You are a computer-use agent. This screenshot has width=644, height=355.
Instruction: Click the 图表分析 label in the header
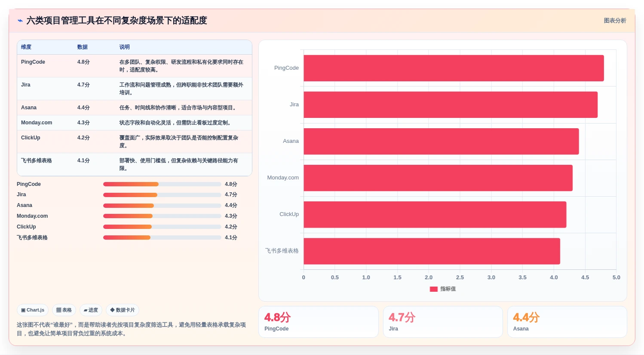[615, 21]
